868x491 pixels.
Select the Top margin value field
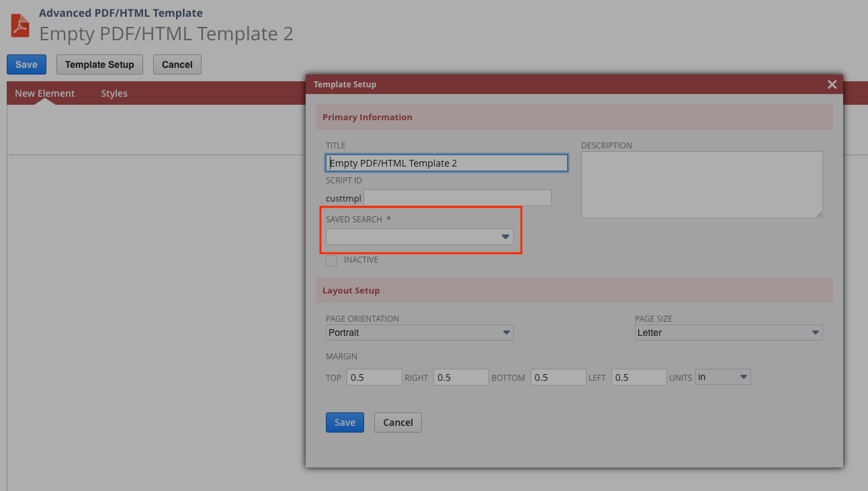(x=374, y=377)
